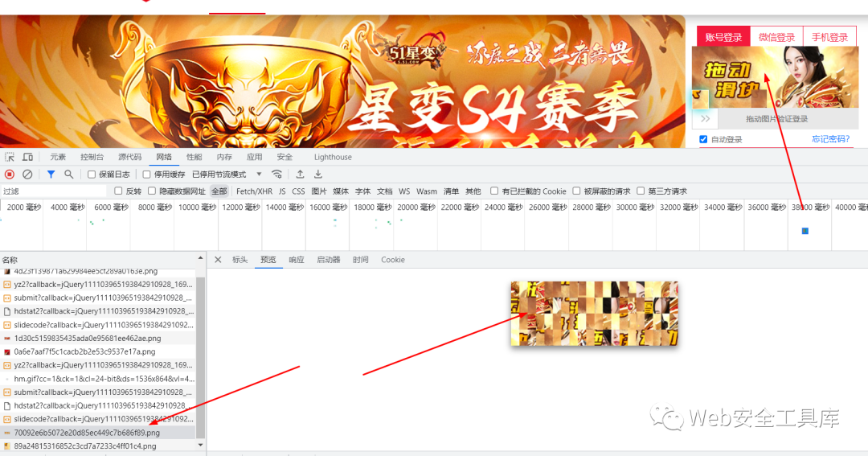Click the captcha slider double-arrow handle
868x456 pixels.
point(705,118)
